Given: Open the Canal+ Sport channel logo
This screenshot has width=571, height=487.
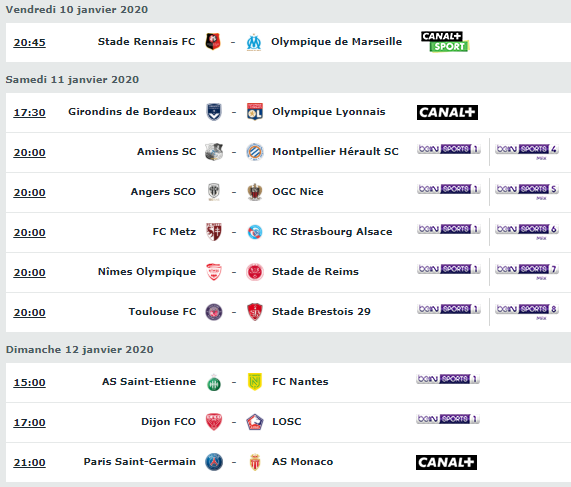Looking at the screenshot, I should pyautogui.click(x=445, y=42).
